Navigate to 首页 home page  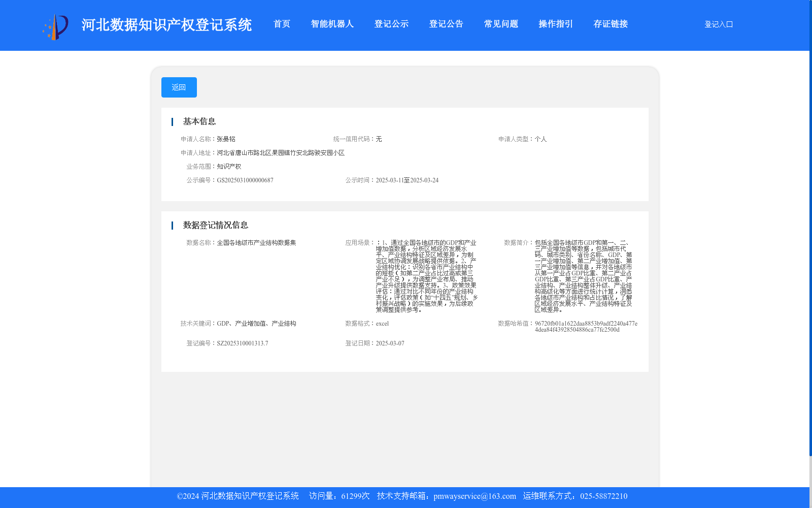[282, 24]
